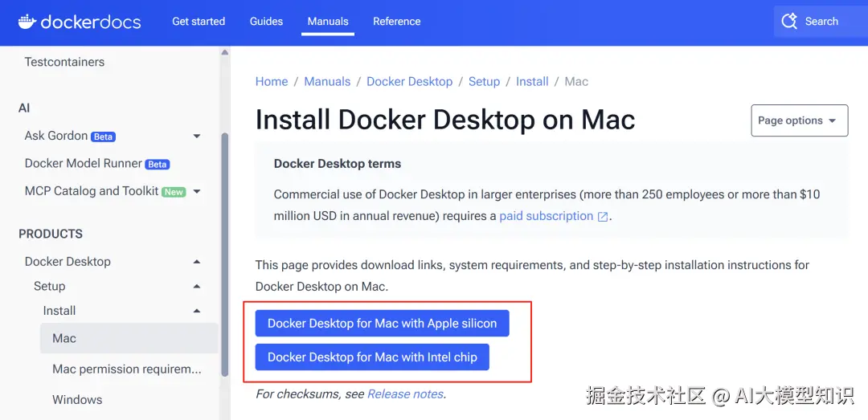Click the New badge beside MCP Catalog
The height and width of the screenshot is (420, 868).
point(174,192)
